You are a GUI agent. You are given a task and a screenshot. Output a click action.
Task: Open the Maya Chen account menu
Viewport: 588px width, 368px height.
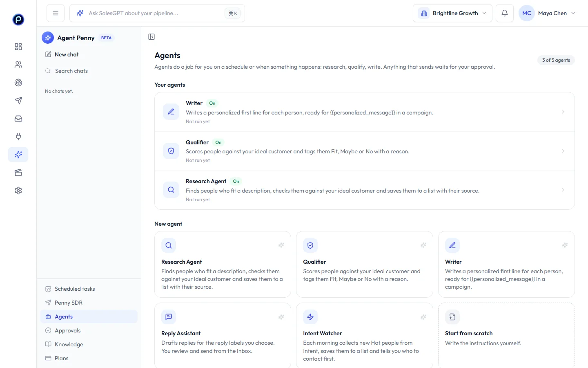pyautogui.click(x=548, y=13)
